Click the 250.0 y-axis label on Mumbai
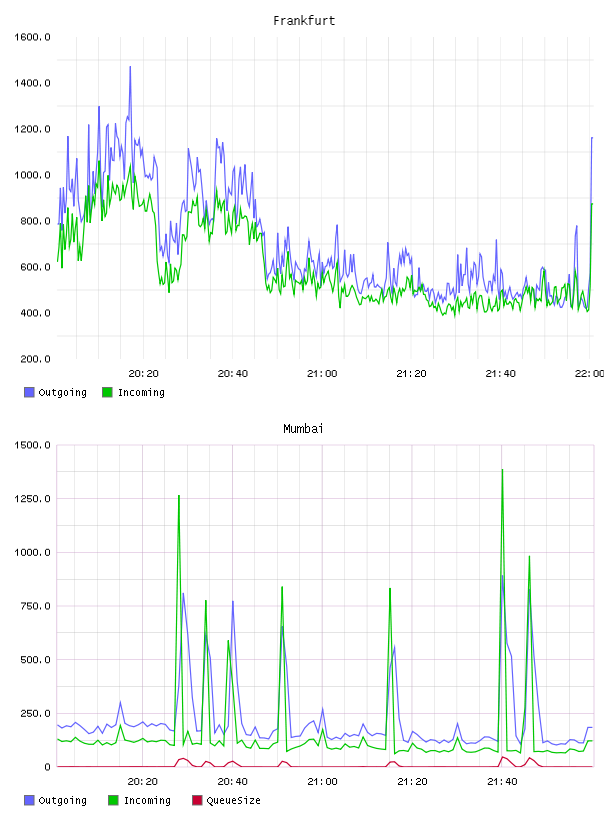The height and width of the screenshot is (816, 608). coord(35,713)
